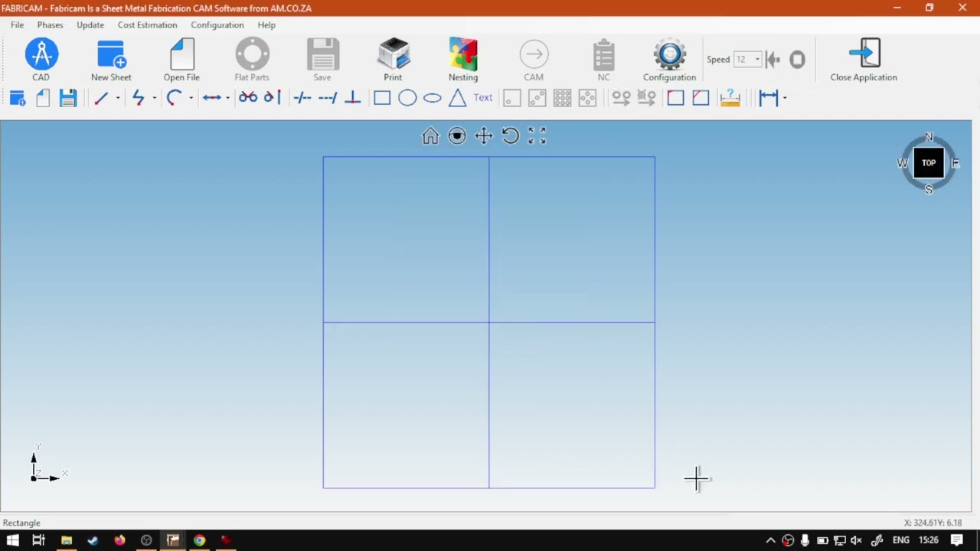Select the scissors trim tool
Screen dimensions: 980x551
pyautogui.click(x=248, y=97)
